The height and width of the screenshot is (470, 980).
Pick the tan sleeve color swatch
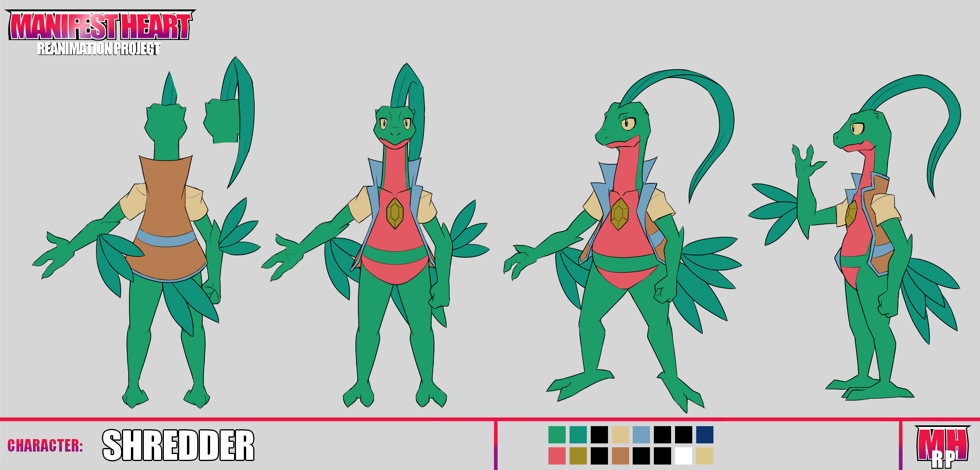[621, 435]
